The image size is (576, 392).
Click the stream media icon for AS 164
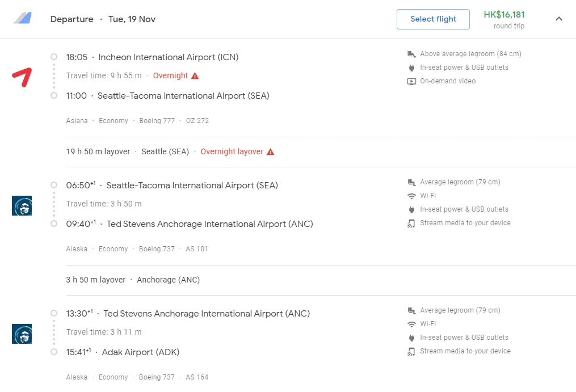coord(412,351)
